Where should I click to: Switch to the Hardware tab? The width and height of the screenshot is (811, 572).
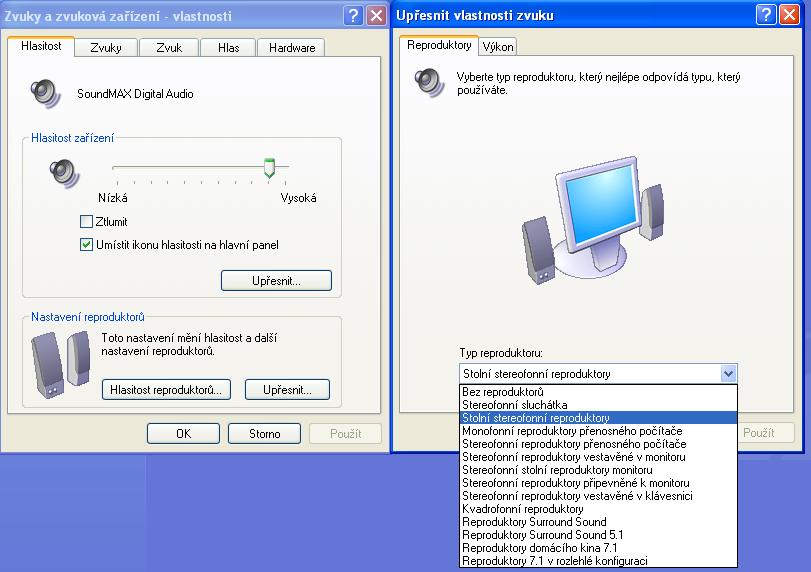(x=292, y=48)
